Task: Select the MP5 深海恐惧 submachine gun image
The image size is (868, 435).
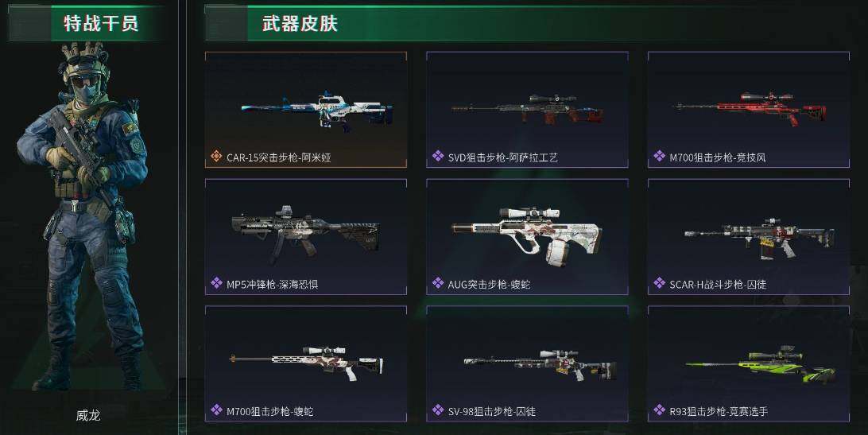Action: (x=305, y=233)
